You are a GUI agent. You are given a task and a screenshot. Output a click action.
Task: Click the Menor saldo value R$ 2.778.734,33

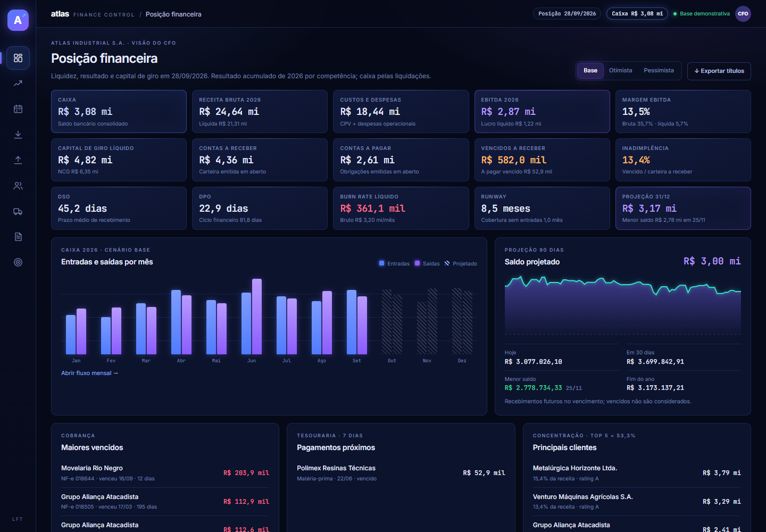pyautogui.click(x=534, y=388)
